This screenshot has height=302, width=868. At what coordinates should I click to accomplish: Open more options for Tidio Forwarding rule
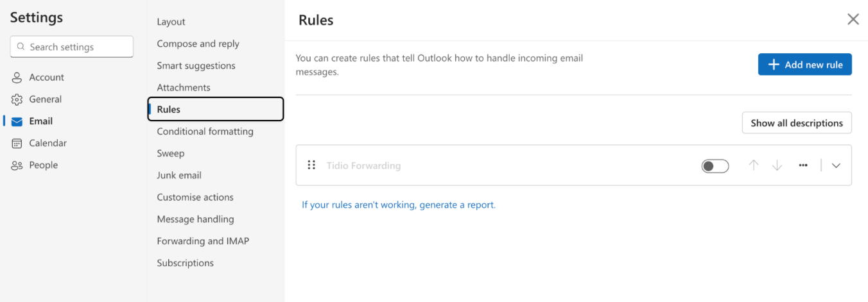803,165
